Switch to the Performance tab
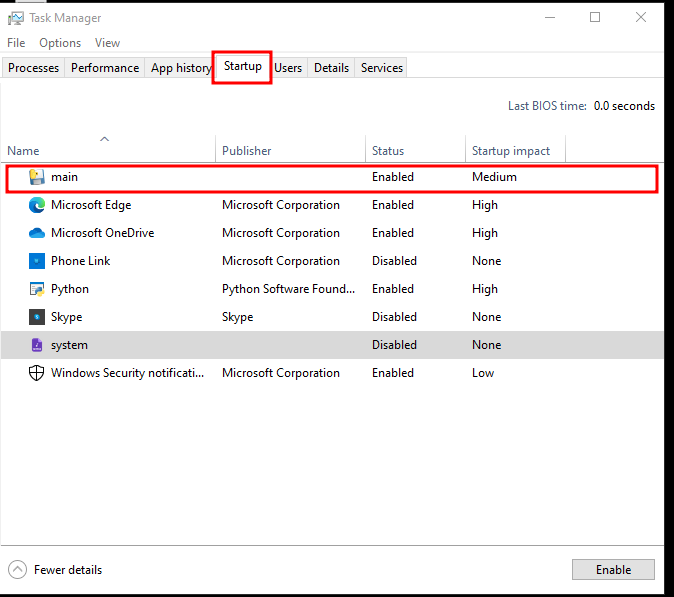The width and height of the screenshot is (674, 597). [105, 68]
